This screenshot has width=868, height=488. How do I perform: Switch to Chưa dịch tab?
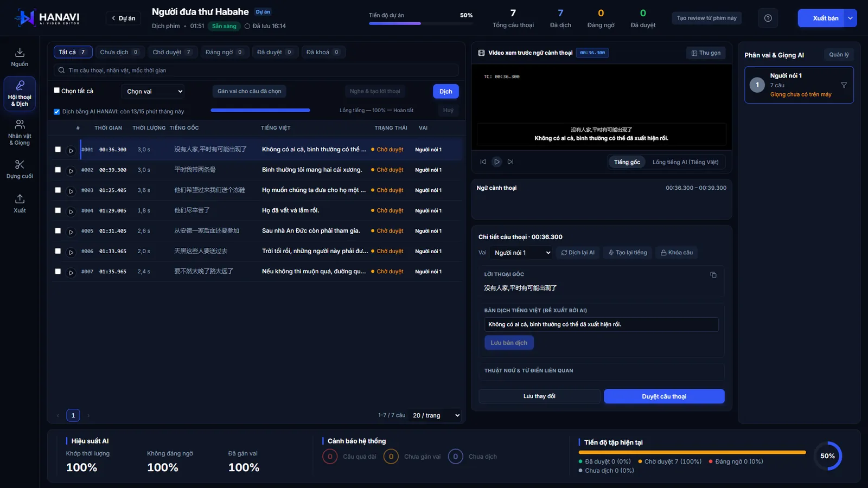119,52
